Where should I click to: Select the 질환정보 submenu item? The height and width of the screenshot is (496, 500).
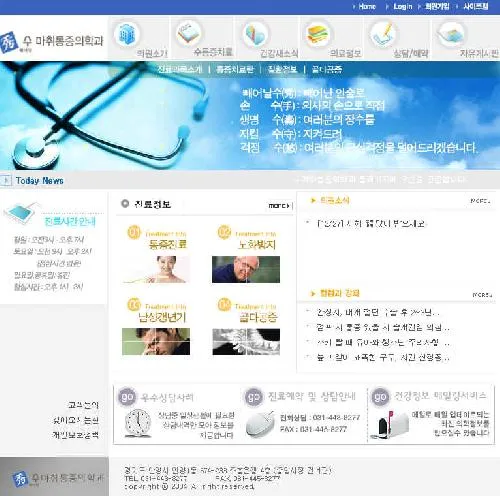click(x=282, y=69)
